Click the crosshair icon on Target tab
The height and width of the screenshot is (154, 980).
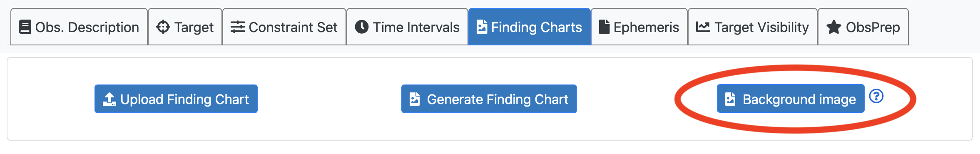(x=163, y=27)
